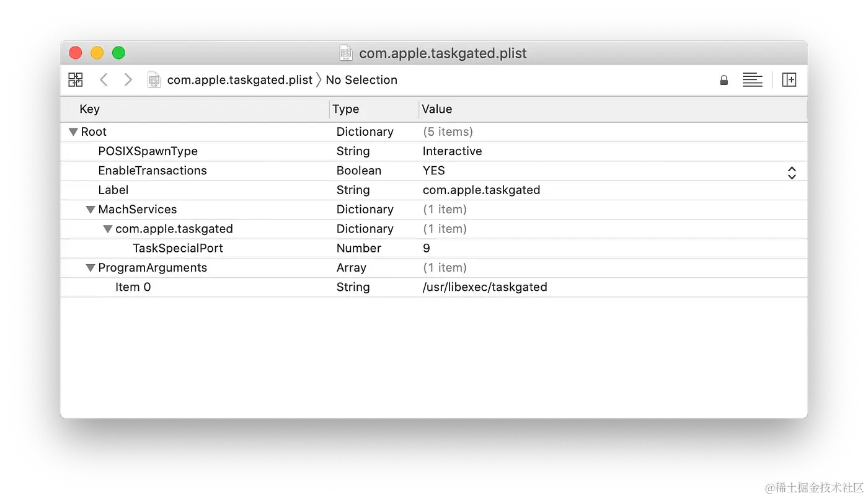
Task: Open the related items grid menu
Action: [76, 79]
